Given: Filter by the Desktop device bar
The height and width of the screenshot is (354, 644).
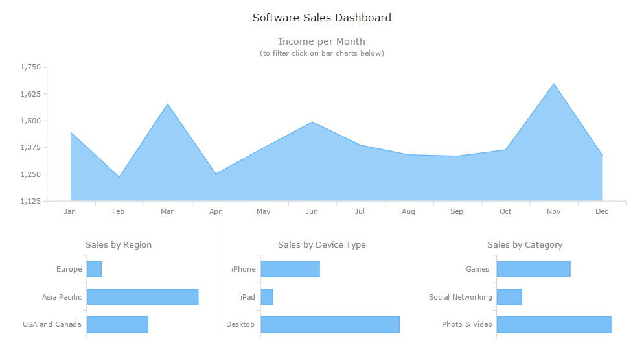Looking at the screenshot, I should point(330,324).
